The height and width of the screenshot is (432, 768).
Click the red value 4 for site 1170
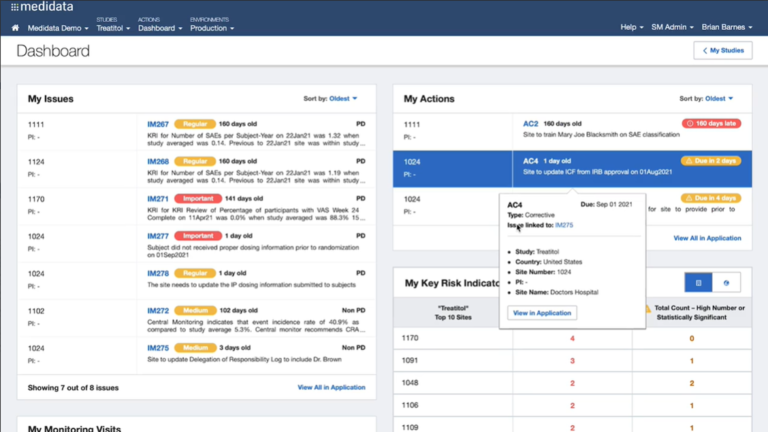pos(572,338)
